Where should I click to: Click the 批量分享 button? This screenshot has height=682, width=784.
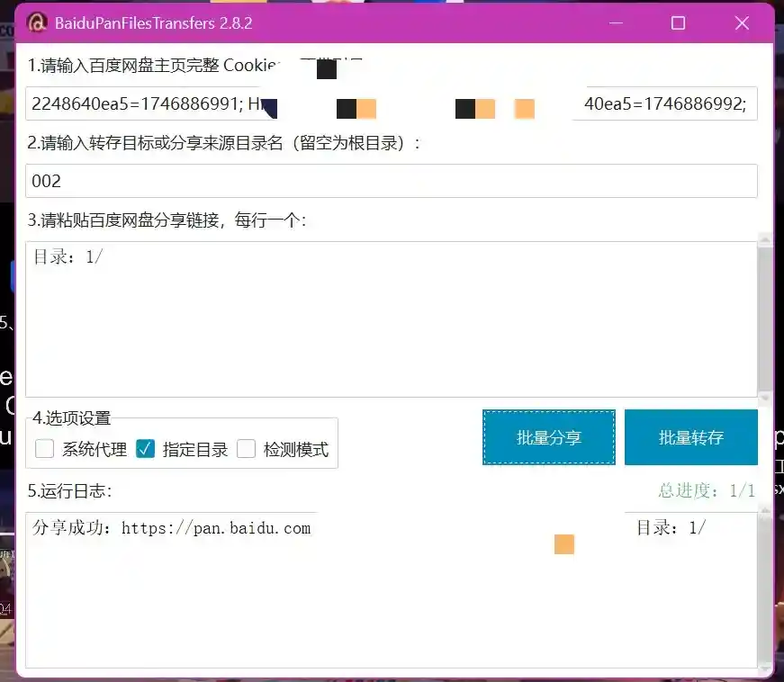548,437
